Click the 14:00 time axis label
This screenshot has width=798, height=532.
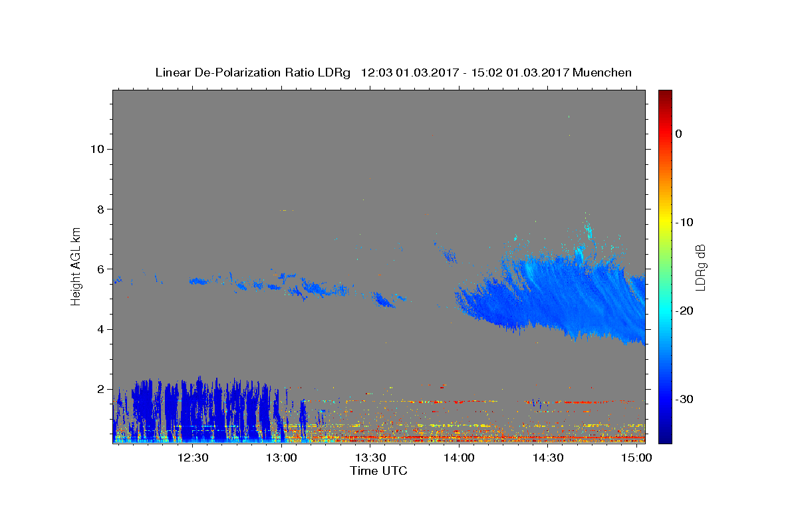click(x=459, y=458)
